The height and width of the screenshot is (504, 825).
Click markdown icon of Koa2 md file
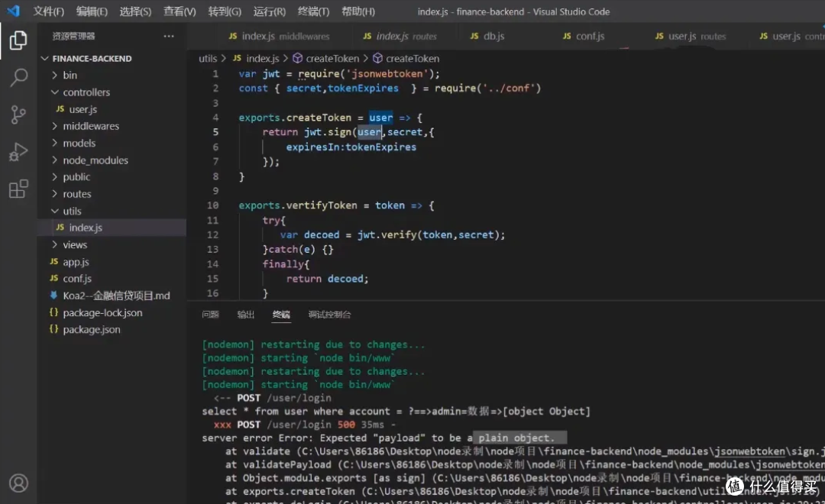tap(53, 295)
